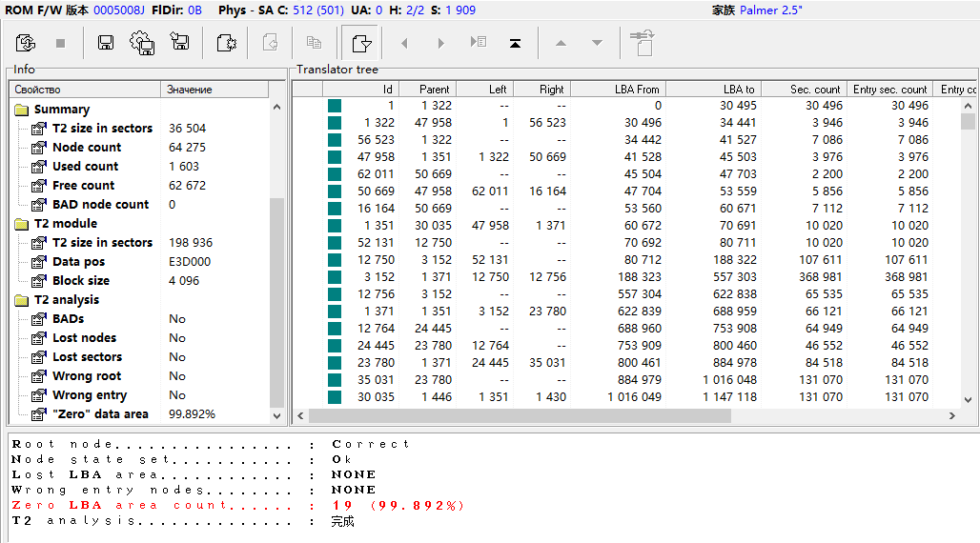Click the document-with-gear toolbar icon
980x543 pixels.
pos(226,43)
